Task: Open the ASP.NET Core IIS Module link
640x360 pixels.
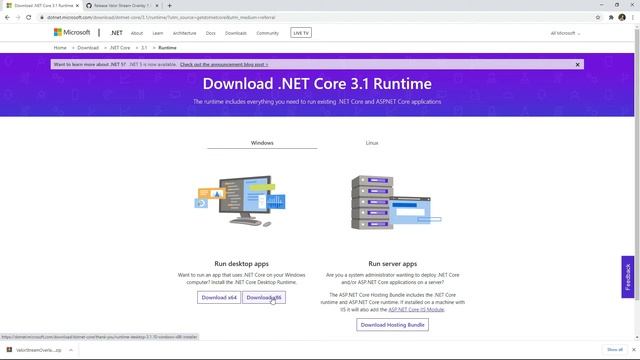Action: tap(416, 309)
